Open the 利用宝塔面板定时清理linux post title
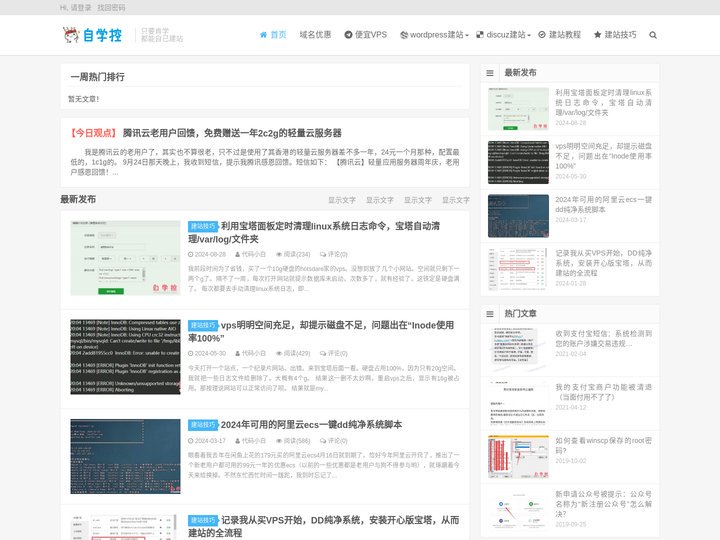720x540 pixels. coord(314,232)
